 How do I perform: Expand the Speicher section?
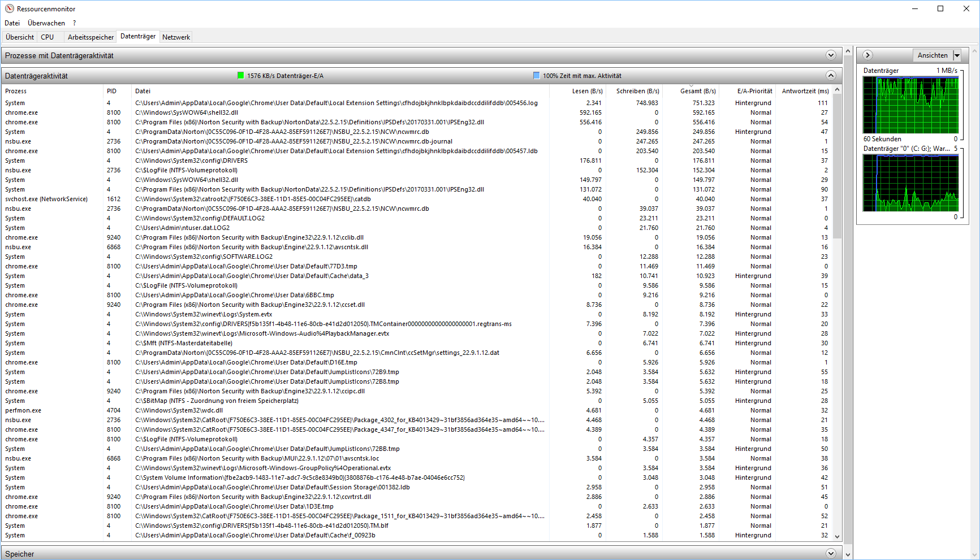831,554
